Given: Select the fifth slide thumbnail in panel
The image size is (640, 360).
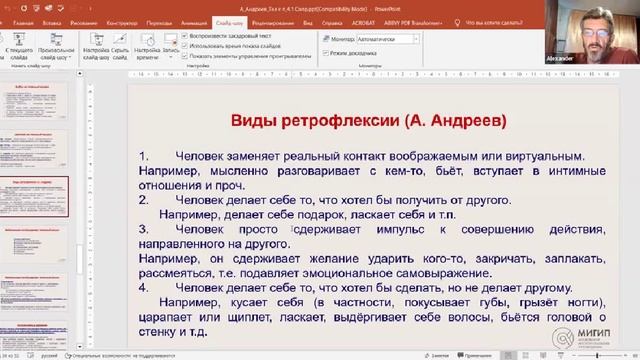Looking at the screenshot, I should point(34,292).
